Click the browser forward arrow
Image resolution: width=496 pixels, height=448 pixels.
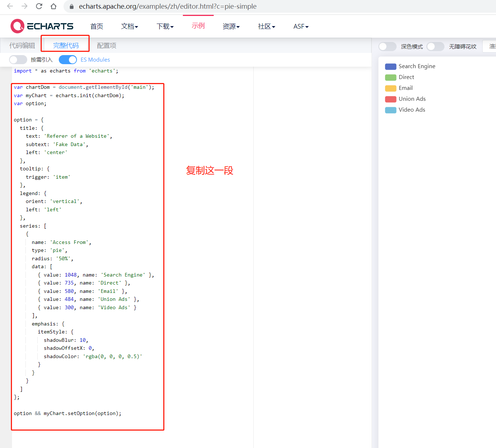[24, 6]
